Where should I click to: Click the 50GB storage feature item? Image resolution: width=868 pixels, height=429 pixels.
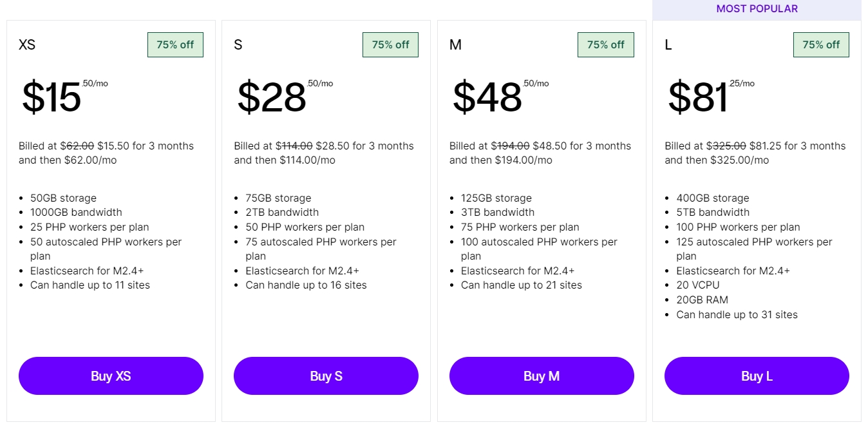coord(63,198)
